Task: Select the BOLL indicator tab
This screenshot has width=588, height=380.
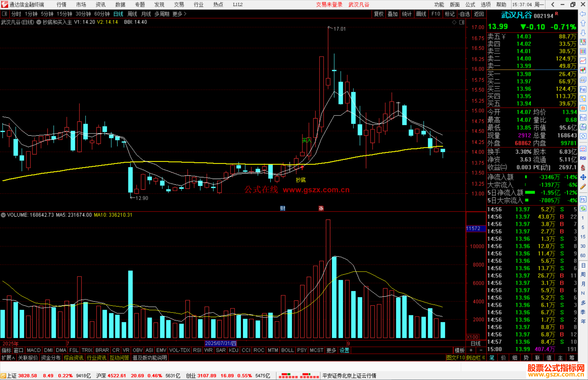Action: coord(287,350)
